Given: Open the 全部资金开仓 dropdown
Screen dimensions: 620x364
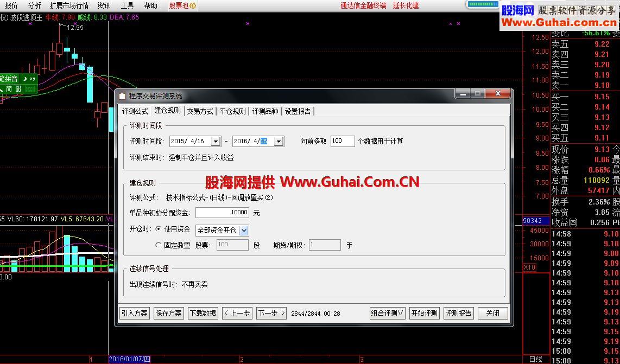Looking at the screenshot, I should [x=222, y=231].
